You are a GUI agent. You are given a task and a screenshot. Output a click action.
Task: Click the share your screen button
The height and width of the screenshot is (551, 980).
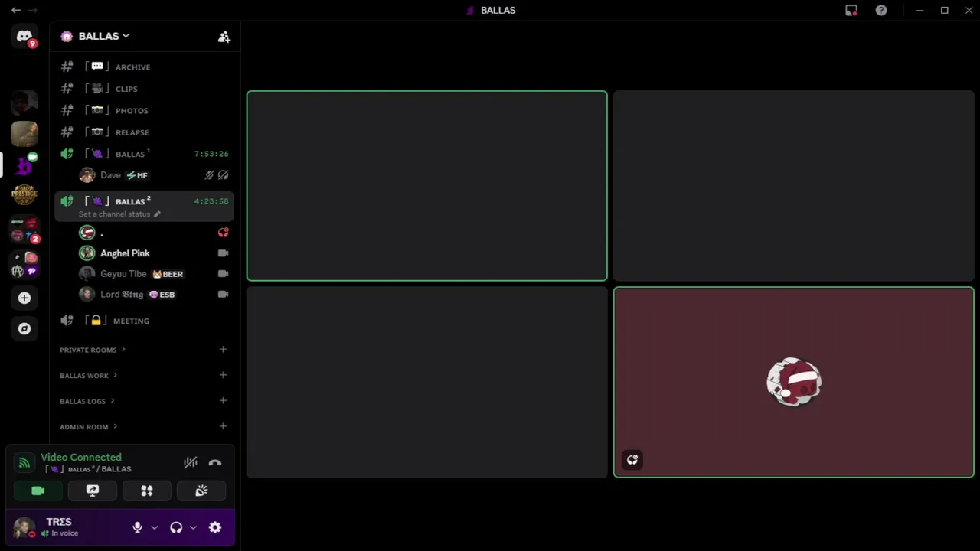click(93, 491)
